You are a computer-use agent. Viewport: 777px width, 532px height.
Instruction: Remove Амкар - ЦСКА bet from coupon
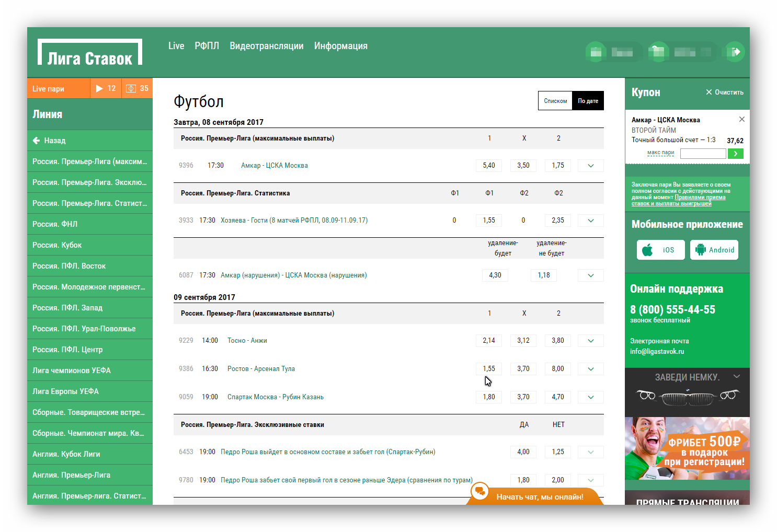point(741,119)
